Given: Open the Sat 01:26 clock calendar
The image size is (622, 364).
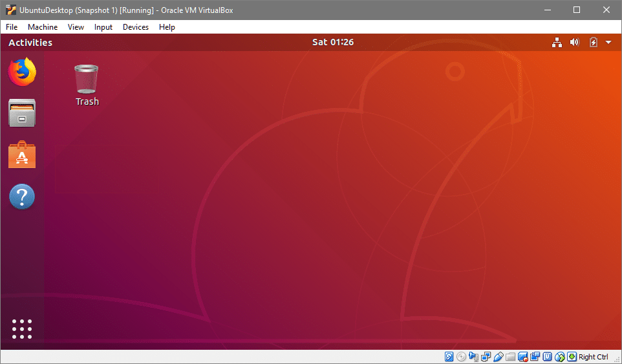Looking at the screenshot, I should 333,43.
